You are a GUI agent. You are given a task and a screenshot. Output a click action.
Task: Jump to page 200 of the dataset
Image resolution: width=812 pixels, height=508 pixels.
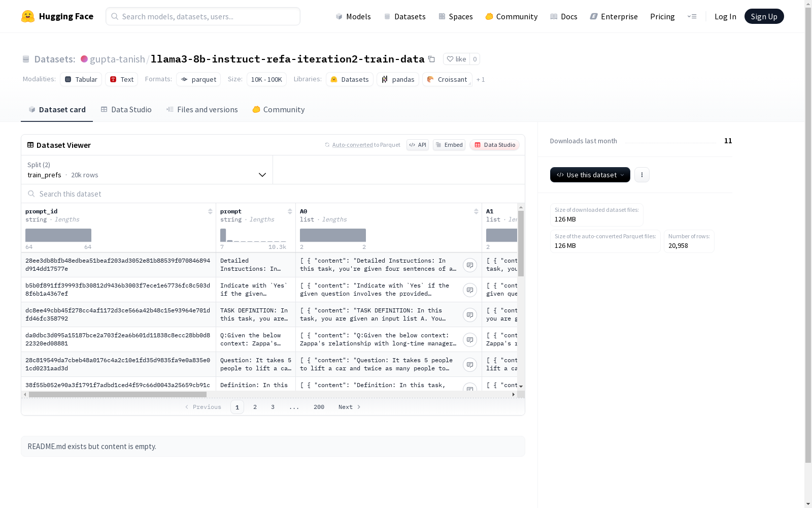(319, 407)
